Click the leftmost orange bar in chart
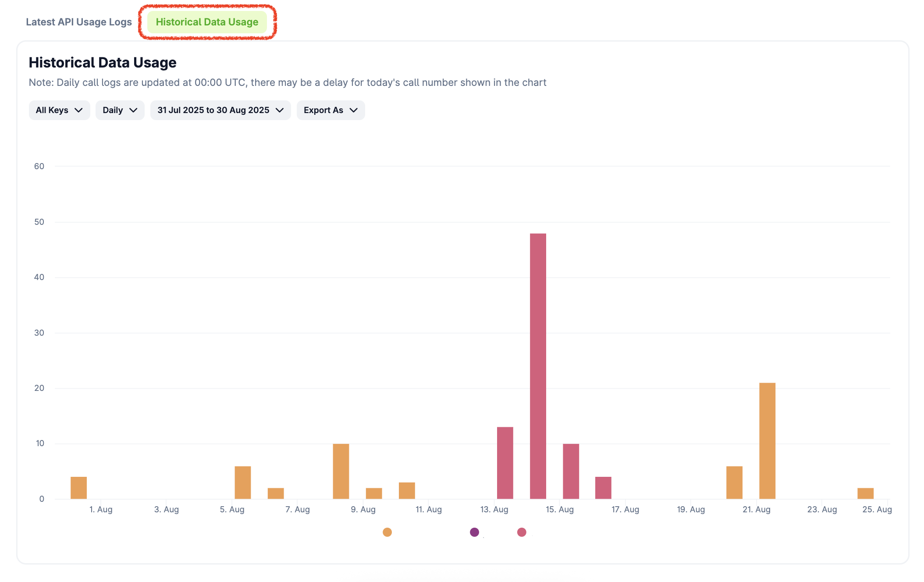Image resolution: width=924 pixels, height=582 pixels. pos(78,488)
